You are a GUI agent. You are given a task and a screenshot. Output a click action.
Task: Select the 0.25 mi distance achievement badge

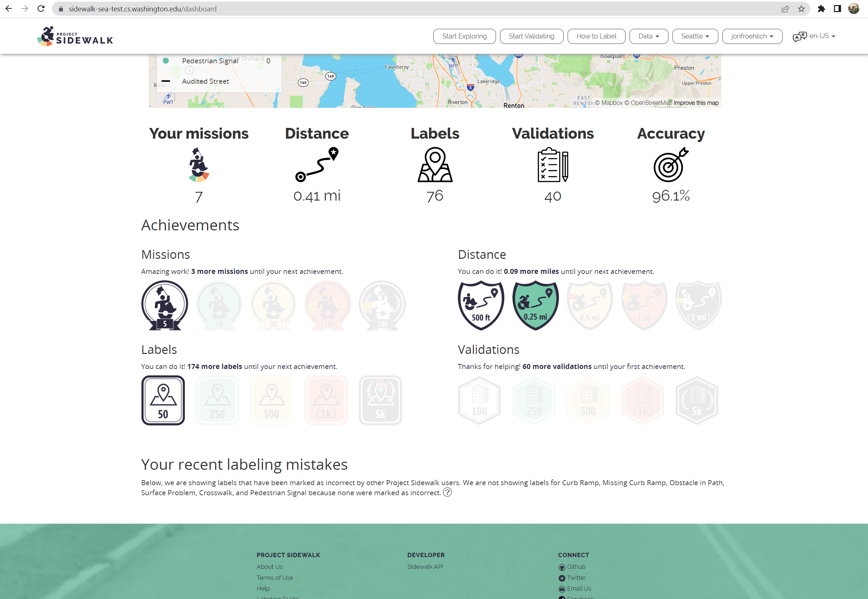535,305
